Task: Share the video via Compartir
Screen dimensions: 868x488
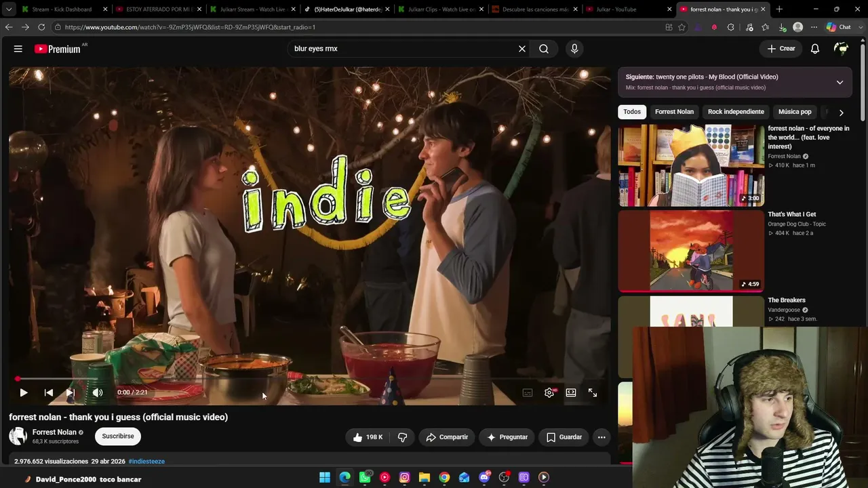Action: (x=447, y=437)
